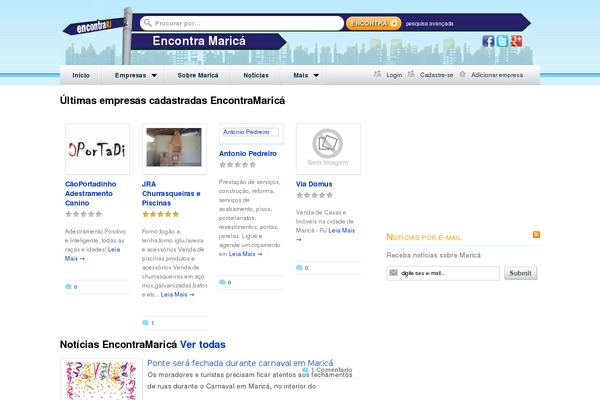
Task: Click Via Domus gray star rating
Action: point(315,195)
